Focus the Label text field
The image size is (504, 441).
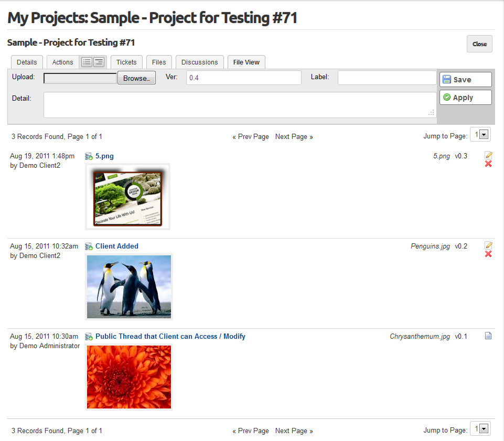coord(387,78)
